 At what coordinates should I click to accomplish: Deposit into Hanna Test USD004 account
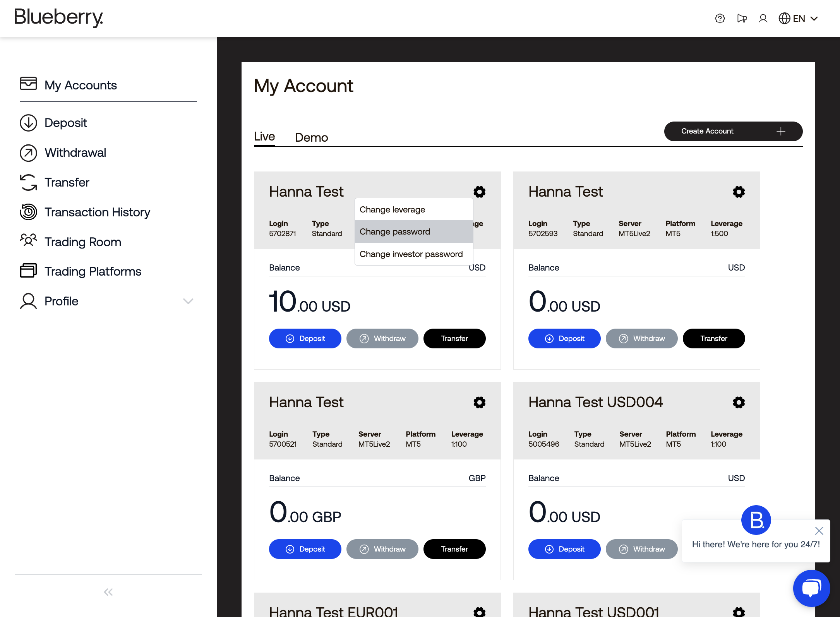tap(564, 549)
